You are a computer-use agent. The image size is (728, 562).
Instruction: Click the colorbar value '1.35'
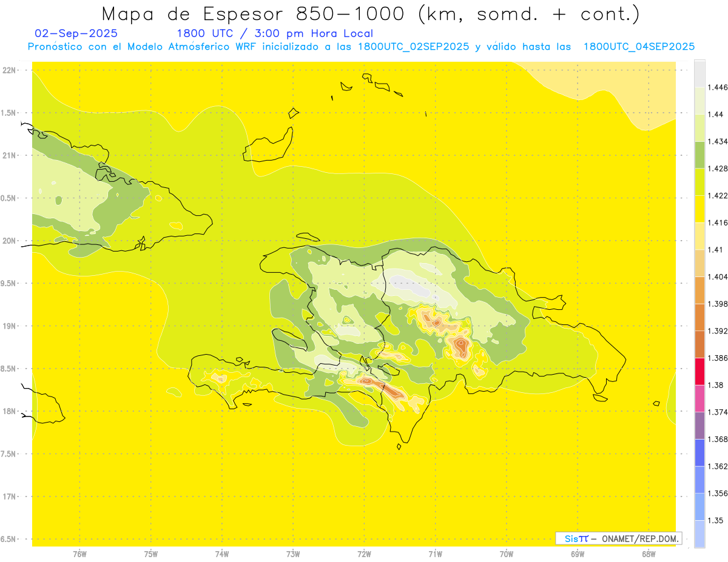(x=715, y=520)
